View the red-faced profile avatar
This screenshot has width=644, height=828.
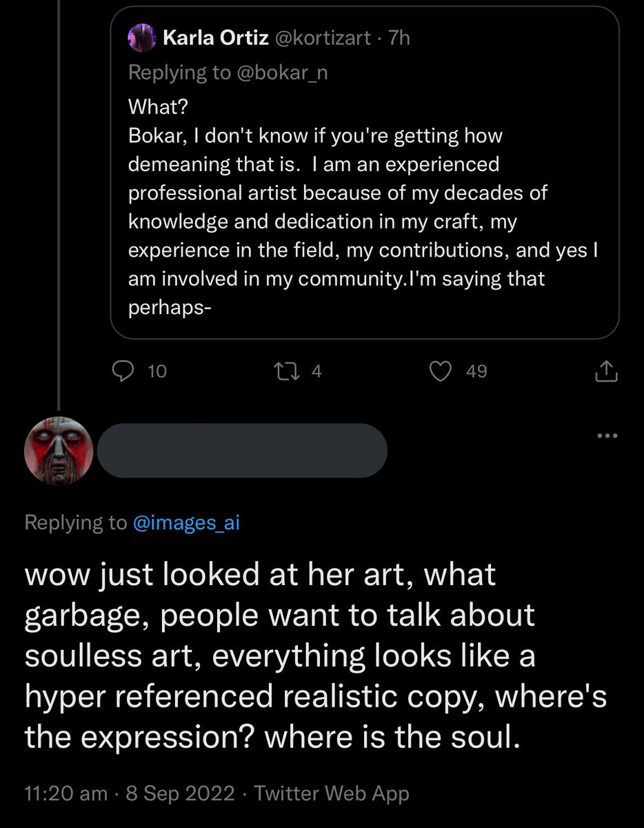coord(59,451)
